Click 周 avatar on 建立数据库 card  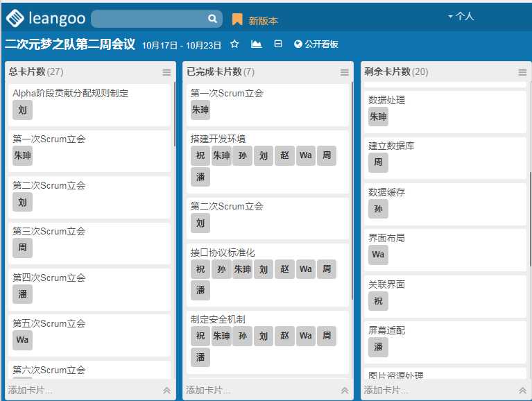coord(378,162)
